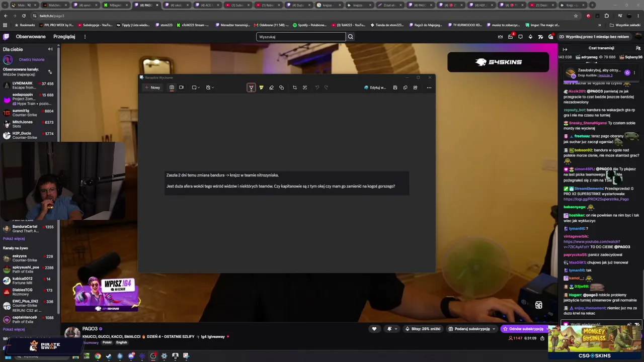Image resolution: width=644 pixels, height=362 pixels.
Task: Open the Bits diamond icon in top bar
Action: pyautogui.click(x=530, y=37)
